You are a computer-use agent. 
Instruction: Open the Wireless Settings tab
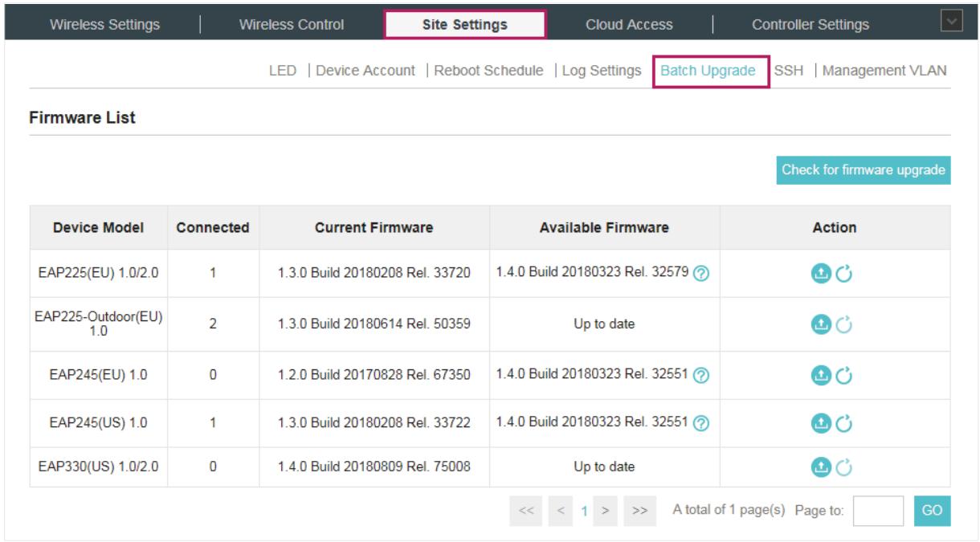pos(104,24)
